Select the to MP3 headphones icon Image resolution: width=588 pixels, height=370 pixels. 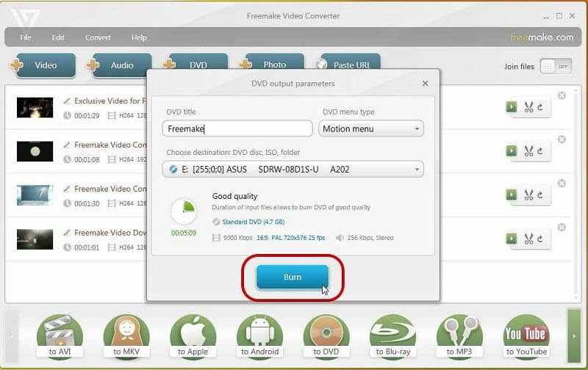(459, 335)
